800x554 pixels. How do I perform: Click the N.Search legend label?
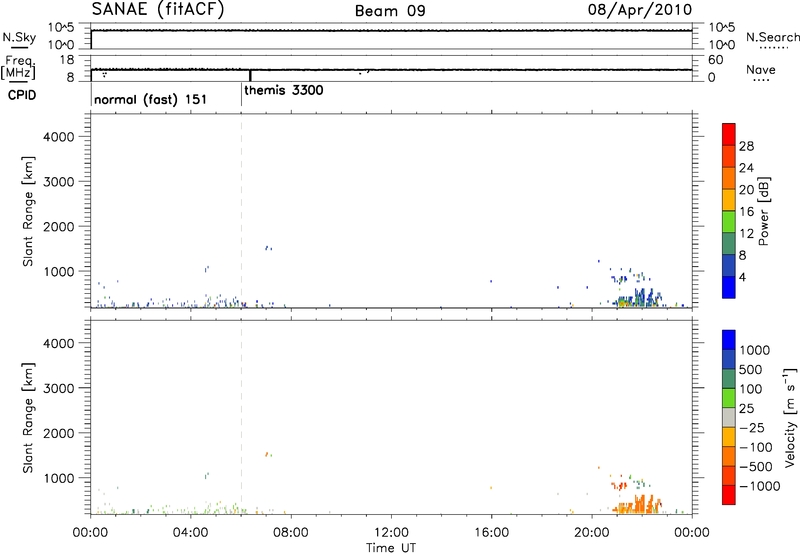[x=773, y=37]
